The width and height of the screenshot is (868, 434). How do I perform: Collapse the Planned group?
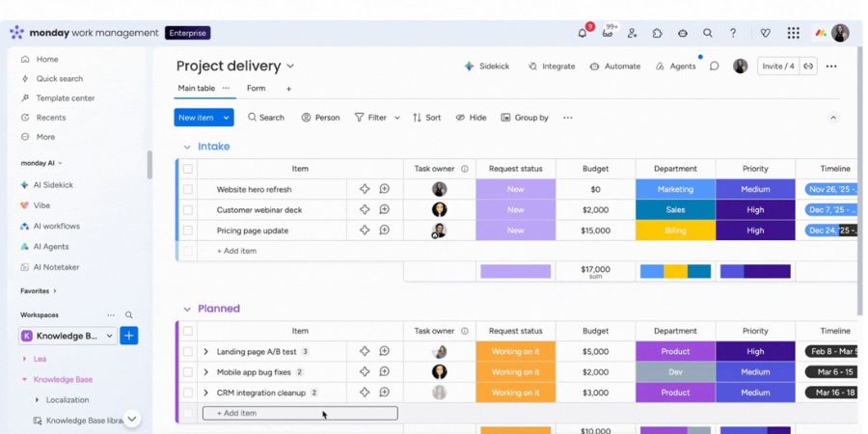(187, 310)
